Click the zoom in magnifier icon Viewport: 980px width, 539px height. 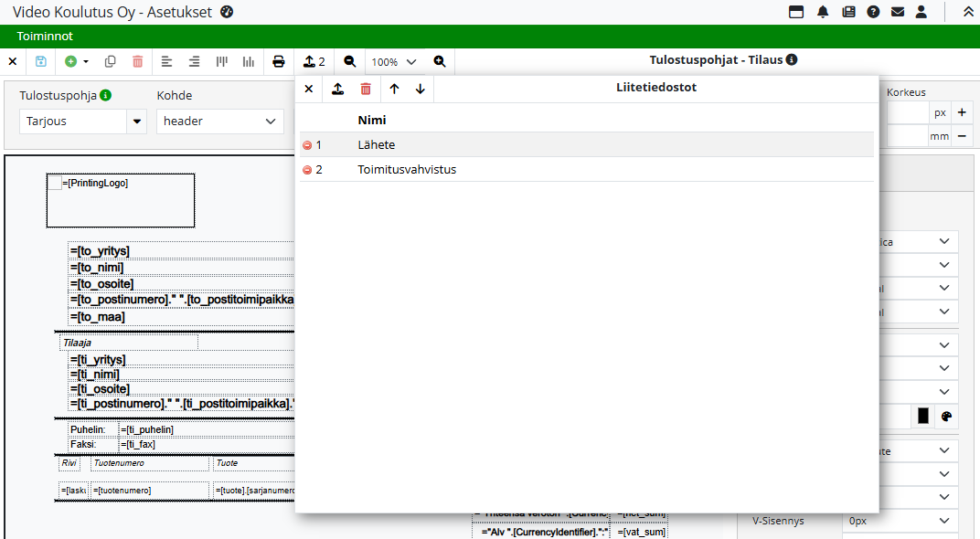click(440, 61)
